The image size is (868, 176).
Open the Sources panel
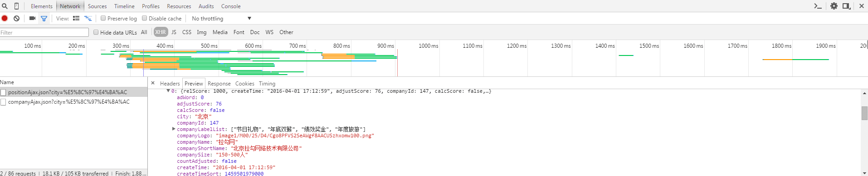[x=97, y=6]
